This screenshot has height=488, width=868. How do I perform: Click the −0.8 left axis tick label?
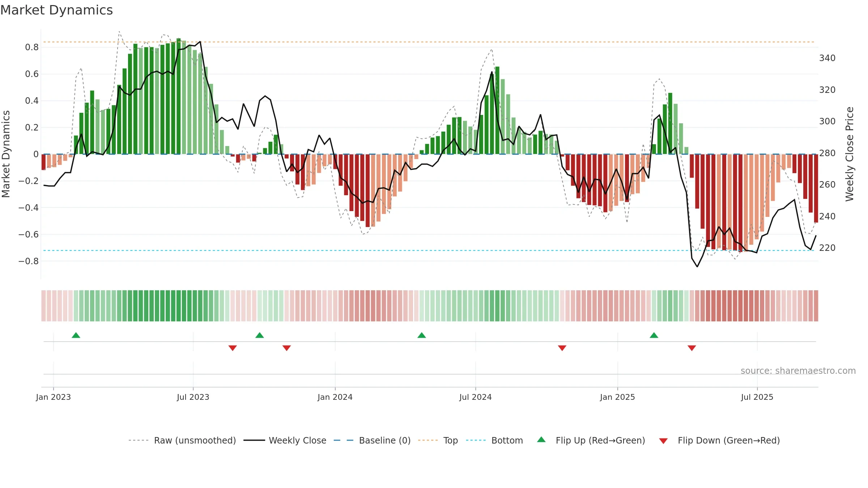29,261
